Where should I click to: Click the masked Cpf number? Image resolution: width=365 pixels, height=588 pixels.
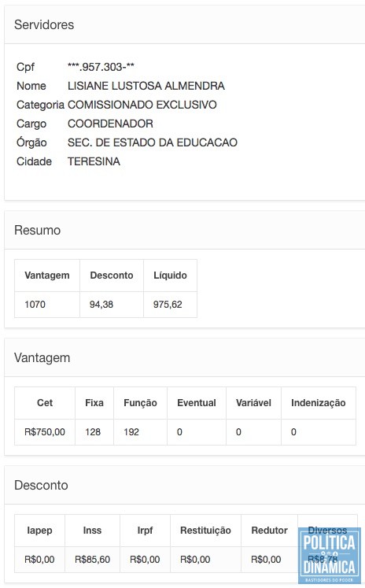[101, 67]
